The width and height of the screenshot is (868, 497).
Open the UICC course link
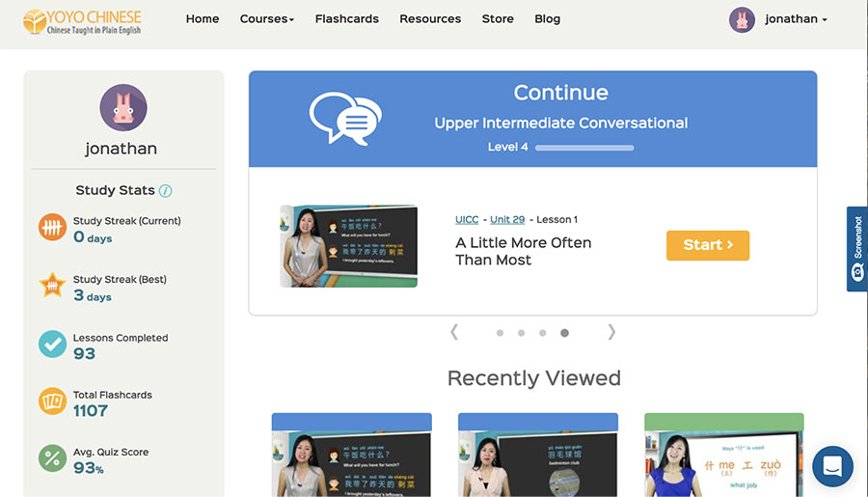coord(467,219)
